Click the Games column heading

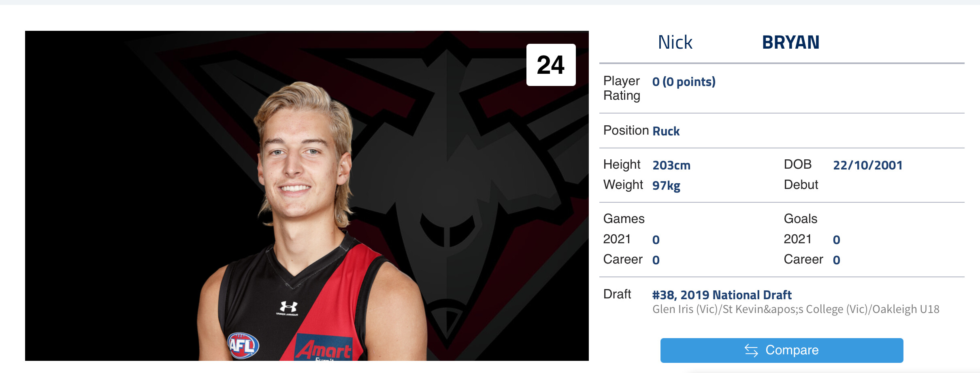[x=624, y=219]
